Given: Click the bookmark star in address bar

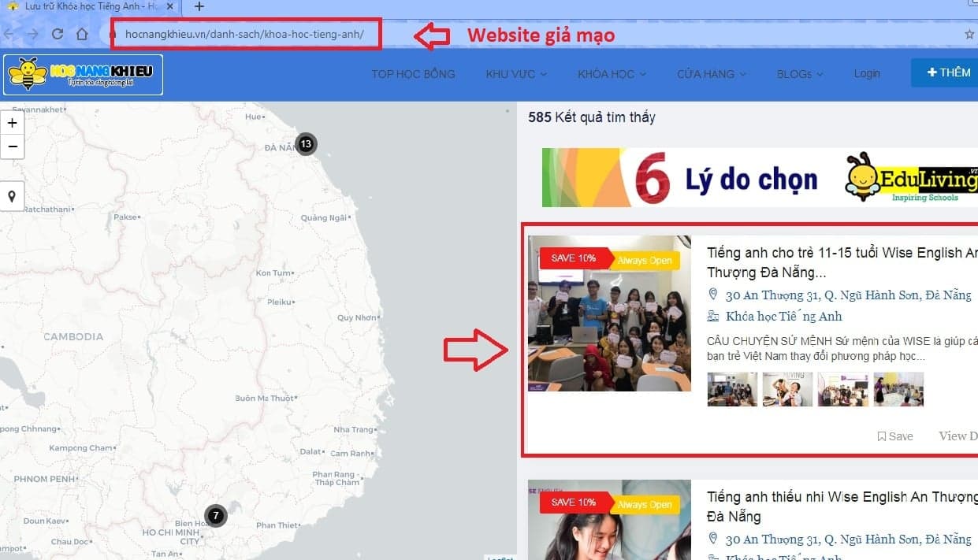Looking at the screenshot, I should click(969, 35).
